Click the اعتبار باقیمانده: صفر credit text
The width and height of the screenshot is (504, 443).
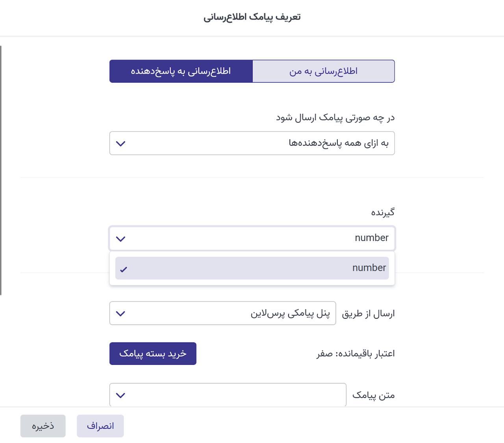point(356,354)
